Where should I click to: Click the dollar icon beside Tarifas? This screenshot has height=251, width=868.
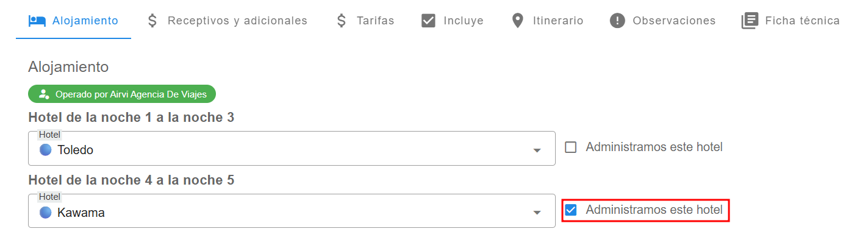(342, 21)
